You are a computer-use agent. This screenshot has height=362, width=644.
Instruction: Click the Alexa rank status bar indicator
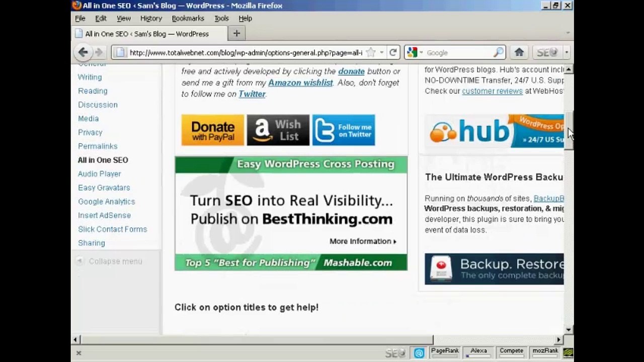[x=478, y=352]
